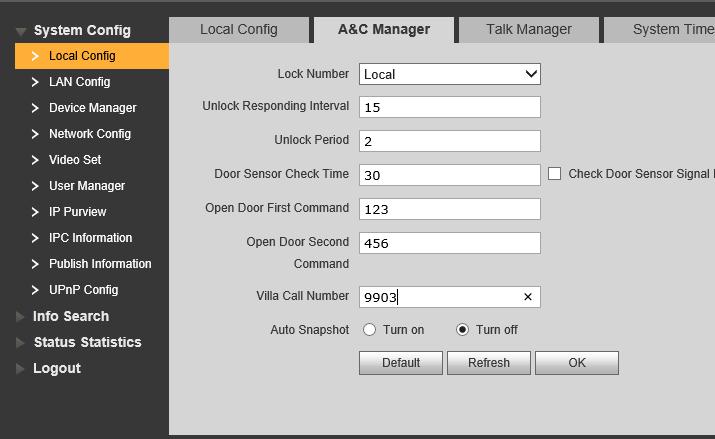Switch to the Local Config tab

pos(238,30)
